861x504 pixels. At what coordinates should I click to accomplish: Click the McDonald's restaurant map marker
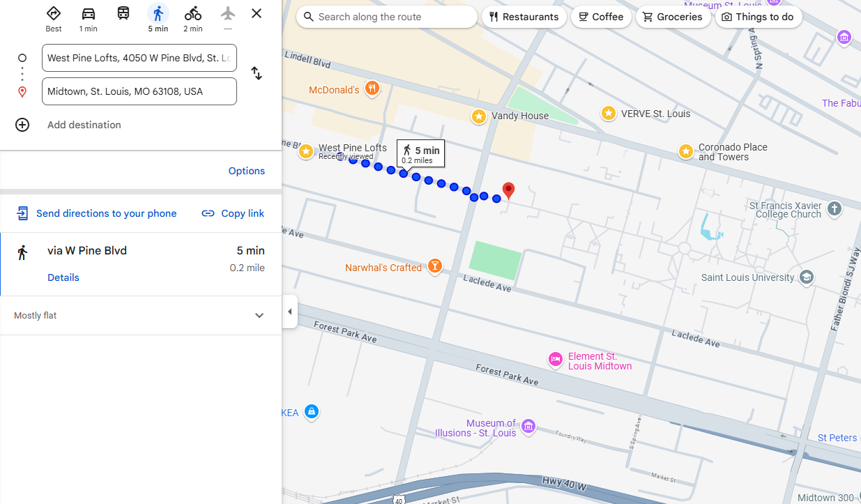[x=372, y=89]
